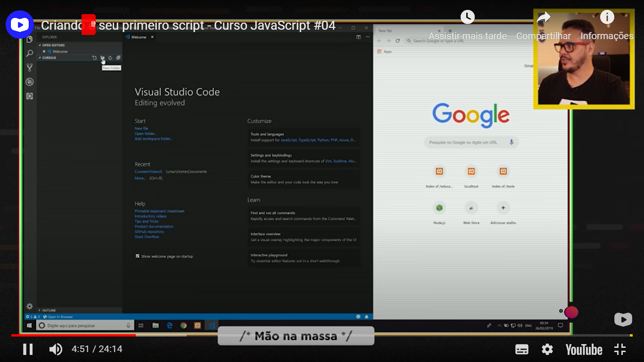Screen dimensions: 644x362
Task: Click 'Open In Browser' in status bar
Action: tap(58, 317)
